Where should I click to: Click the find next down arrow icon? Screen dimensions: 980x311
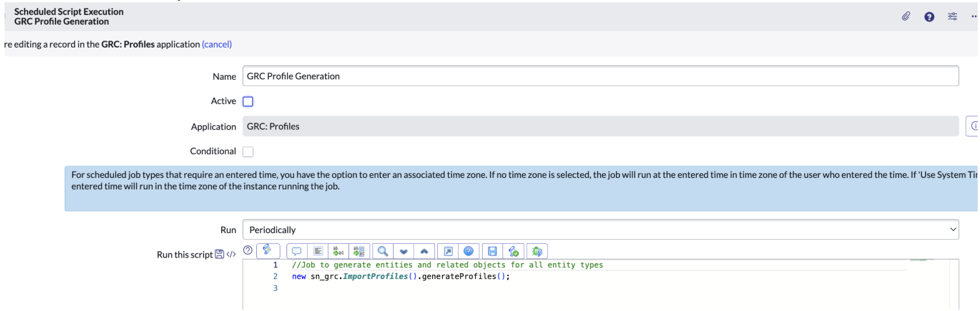(x=403, y=251)
